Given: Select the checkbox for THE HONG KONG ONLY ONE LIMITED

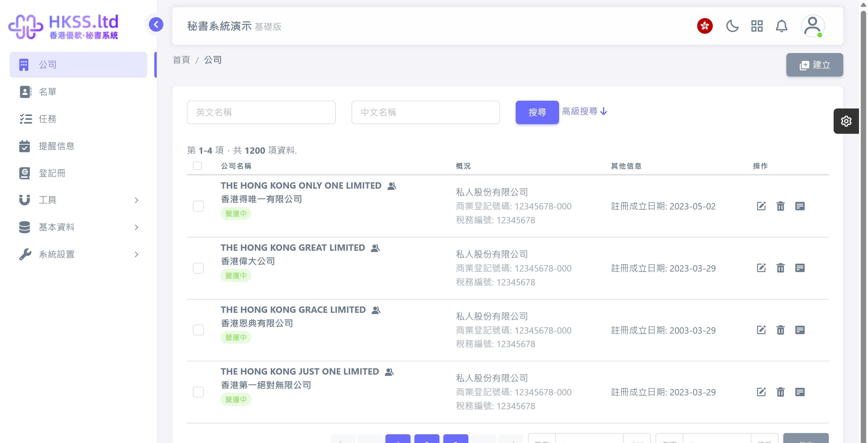Looking at the screenshot, I should (198, 206).
